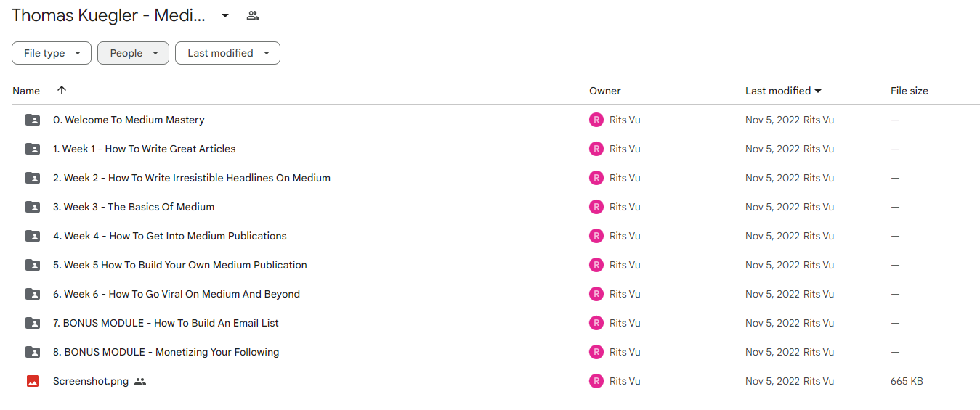Click the File size column header
The height and width of the screenshot is (410, 980).
point(910,91)
